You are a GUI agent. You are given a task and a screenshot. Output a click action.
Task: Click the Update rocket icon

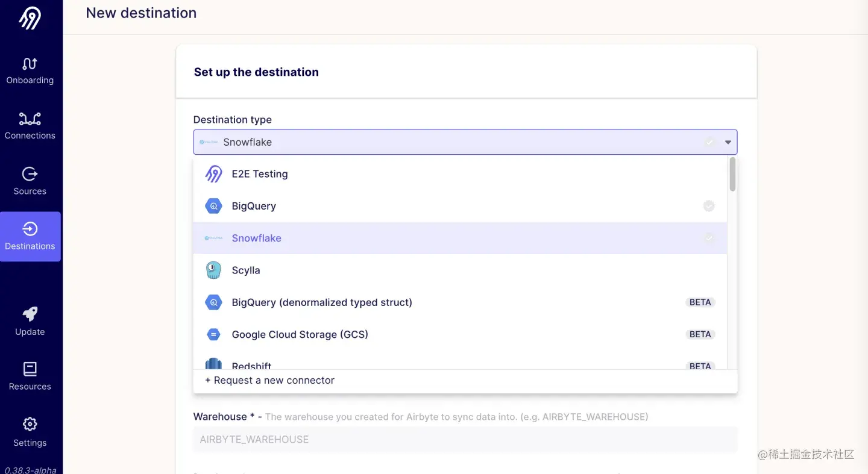click(x=30, y=314)
